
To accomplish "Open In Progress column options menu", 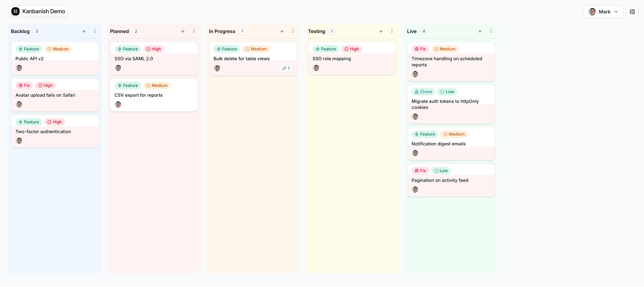I will click(293, 31).
